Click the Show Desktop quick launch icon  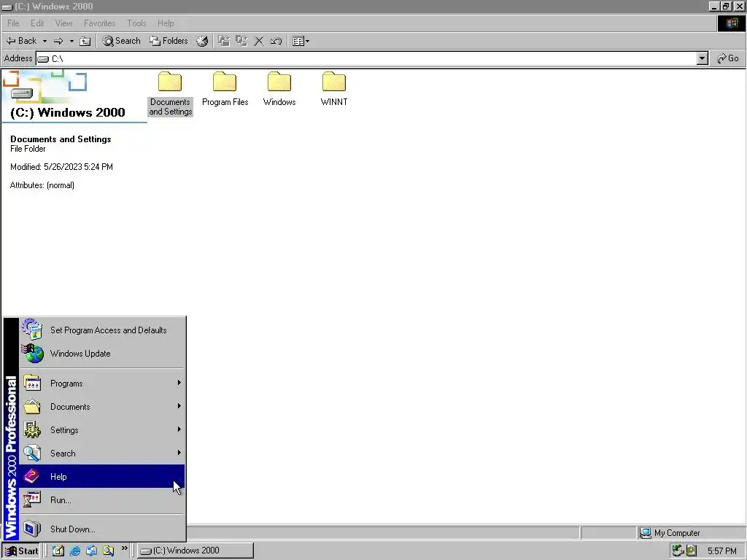pyautogui.click(x=58, y=551)
